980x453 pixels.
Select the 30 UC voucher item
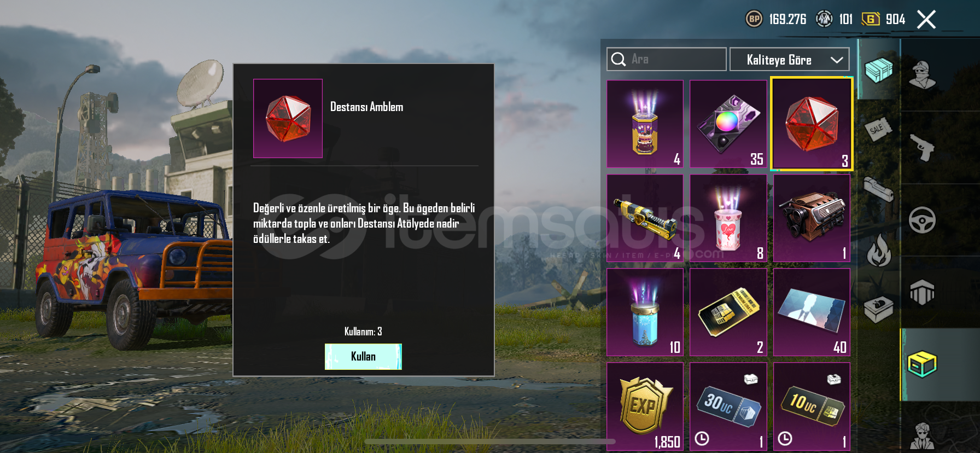(728, 406)
